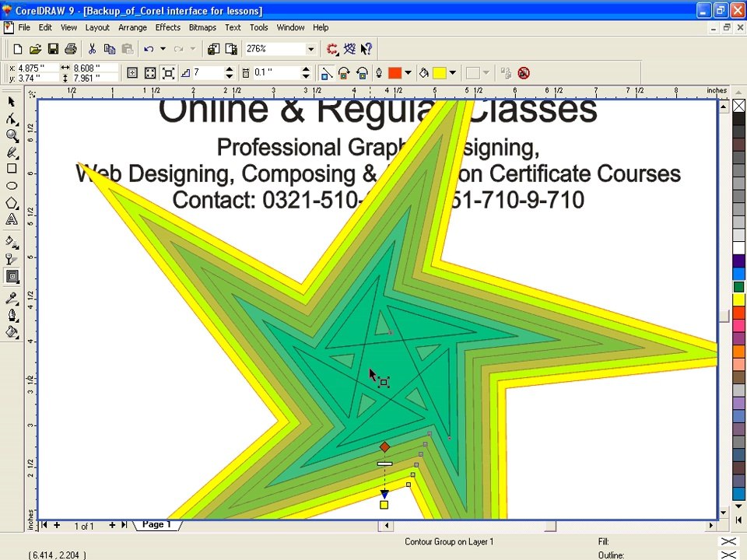Pick the green swatch in the color palette
The height and width of the screenshot is (560, 747).
point(739,287)
